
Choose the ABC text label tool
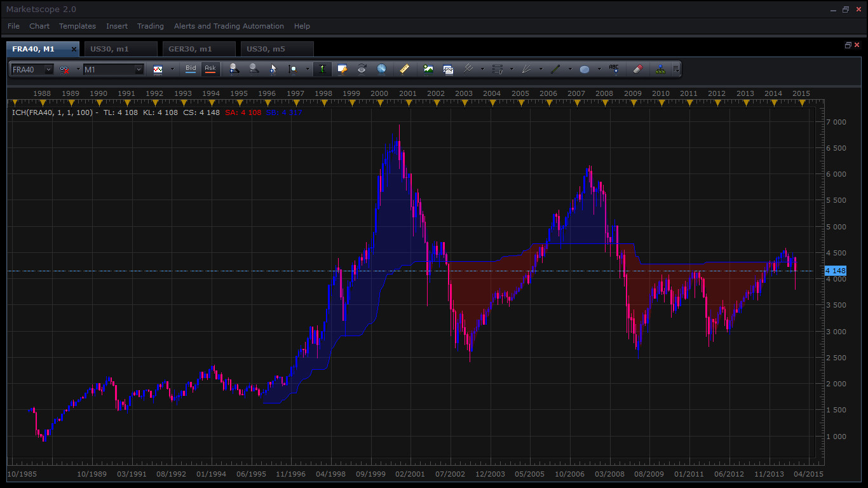(x=614, y=69)
